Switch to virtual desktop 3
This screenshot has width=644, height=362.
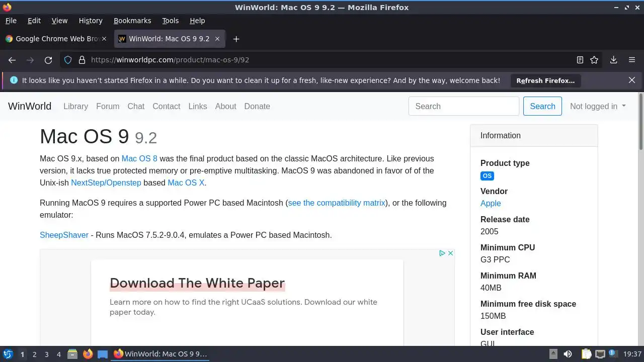pyautogui.click(x=46, y=354)
